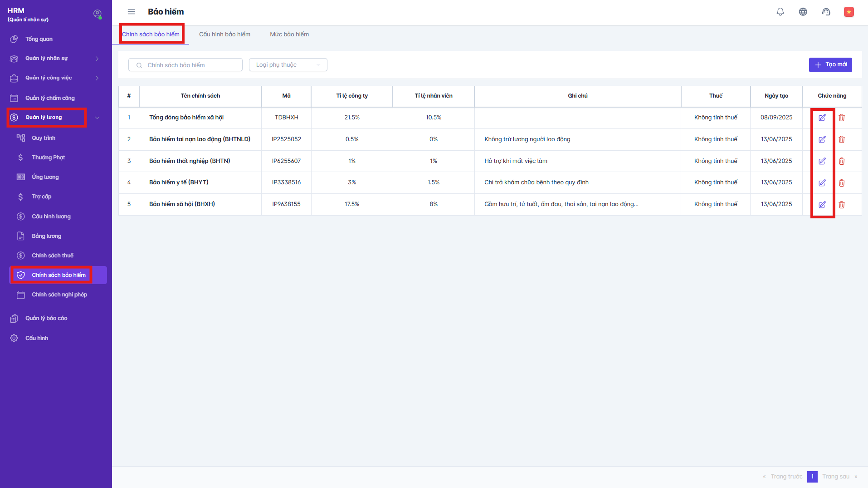The width and height of the screenshot is (868, 488).
Task: Edit Tổng đóng bảo hiểm xã hội row
Action: coord(822,118)
